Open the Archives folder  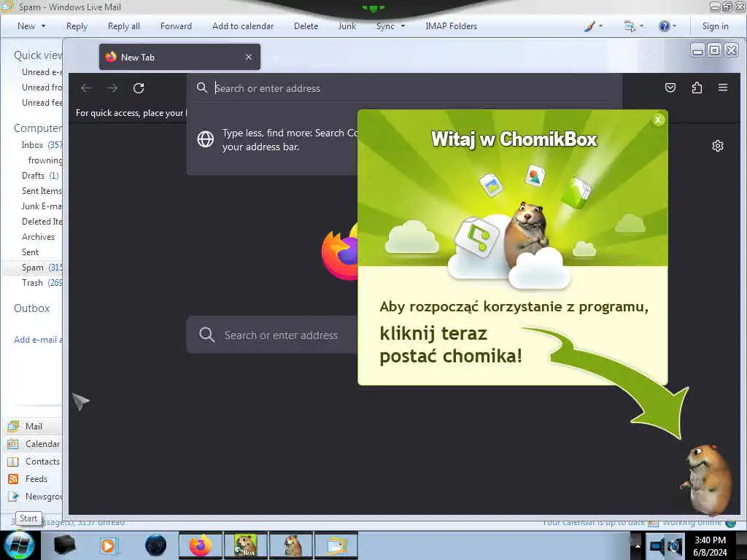38,237
